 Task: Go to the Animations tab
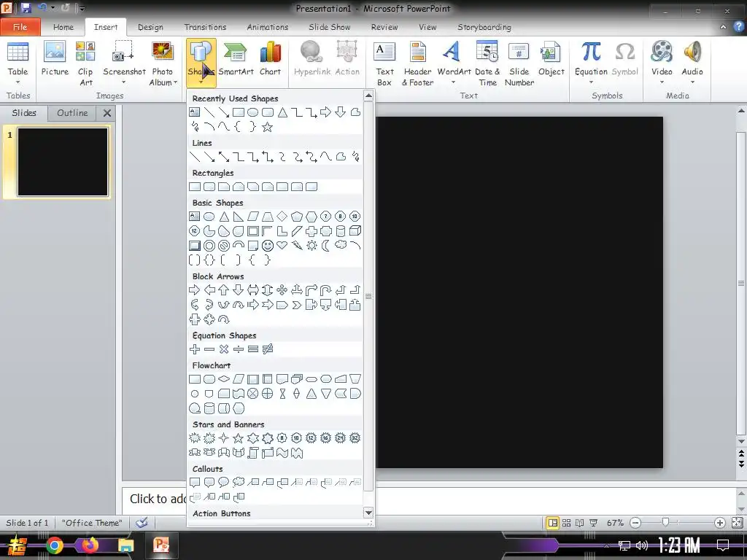(267, 27)
